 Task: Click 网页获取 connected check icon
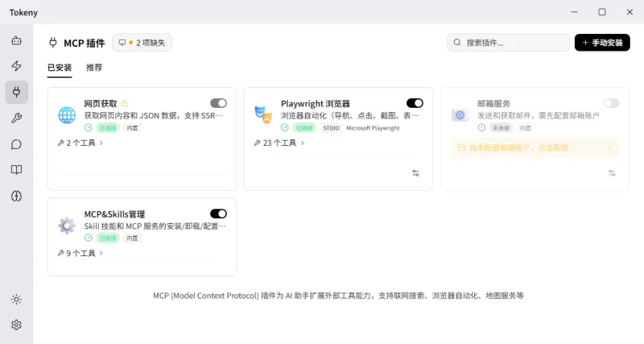(89, 128)
